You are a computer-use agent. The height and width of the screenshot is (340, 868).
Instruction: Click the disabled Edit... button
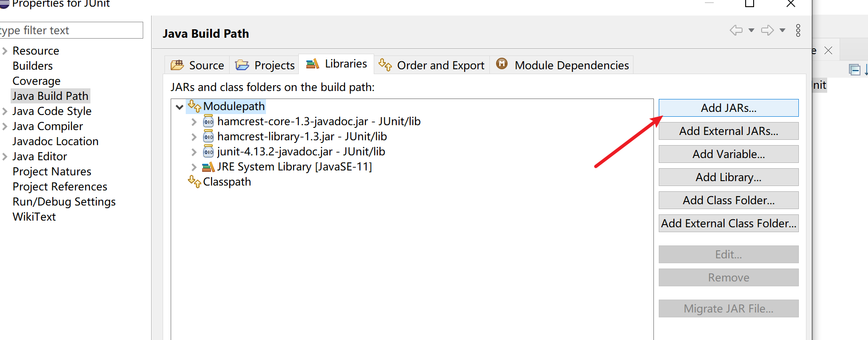pos(728,254)
